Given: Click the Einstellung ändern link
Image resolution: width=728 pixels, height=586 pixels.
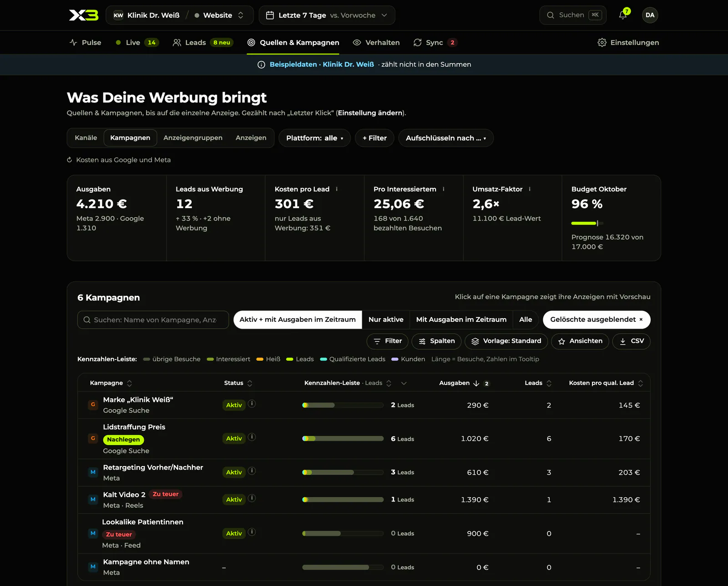Looking at the screenshot, I should 370,113.
